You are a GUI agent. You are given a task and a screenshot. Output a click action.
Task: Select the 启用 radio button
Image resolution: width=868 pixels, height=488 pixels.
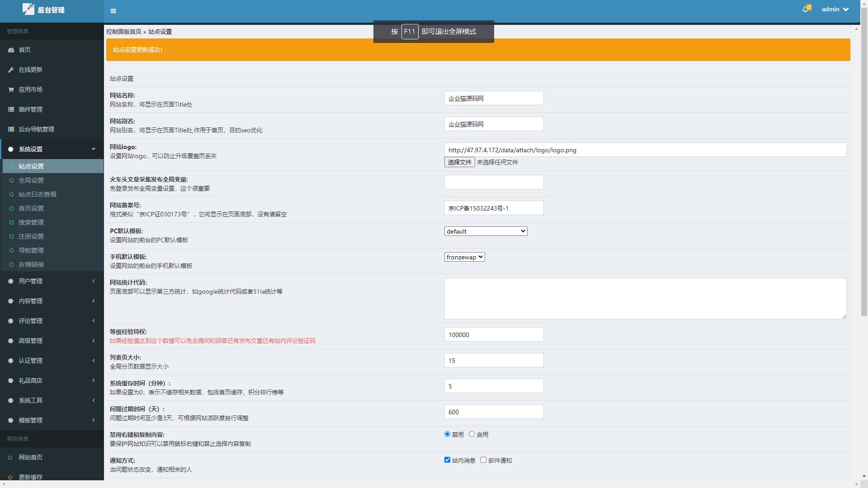point(472,434)
